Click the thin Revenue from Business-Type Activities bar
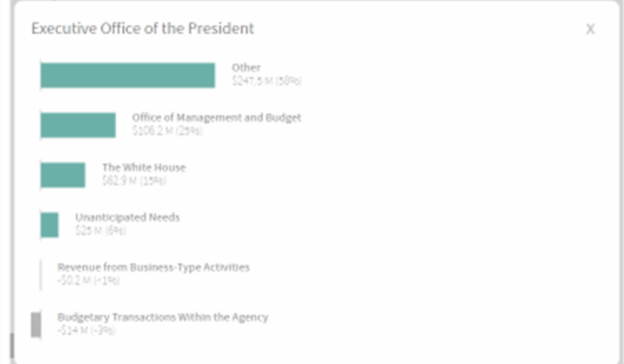The height and width of the screenshot is (364, 624). tap(41, 275)
